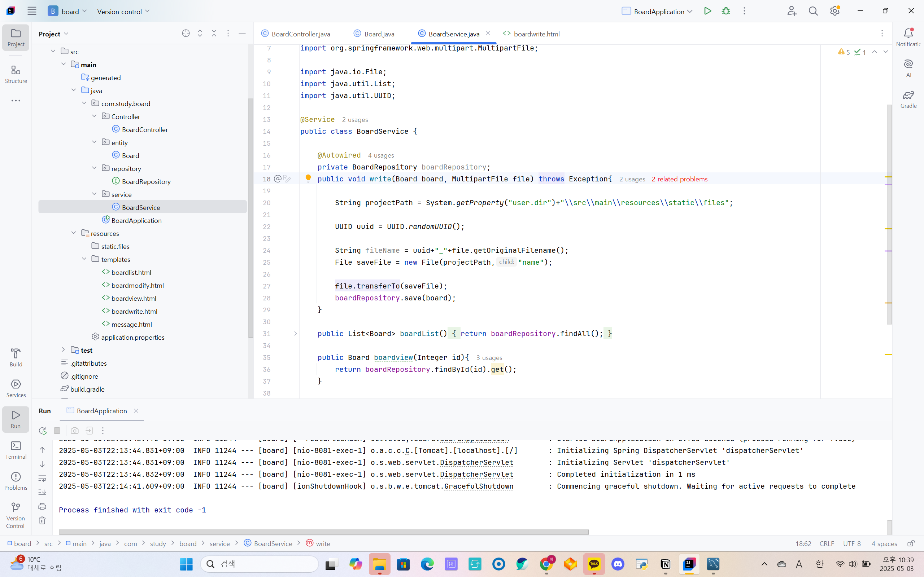Expand the test folder in project tree

[64, 350]
